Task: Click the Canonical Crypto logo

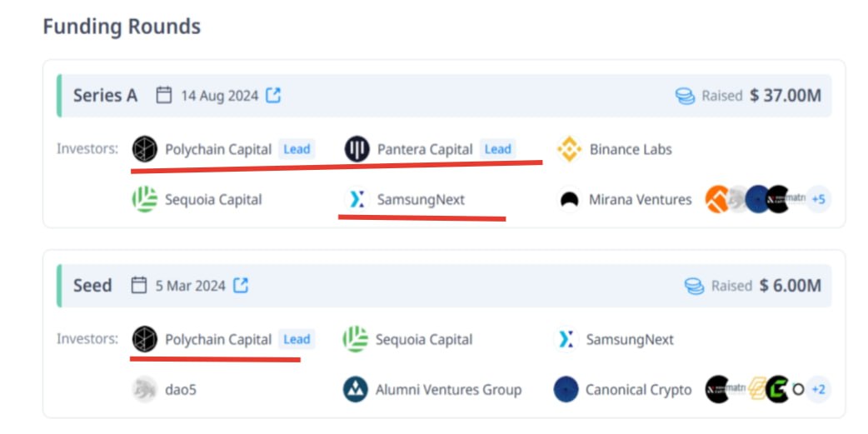Action: [x=566, y=390]
